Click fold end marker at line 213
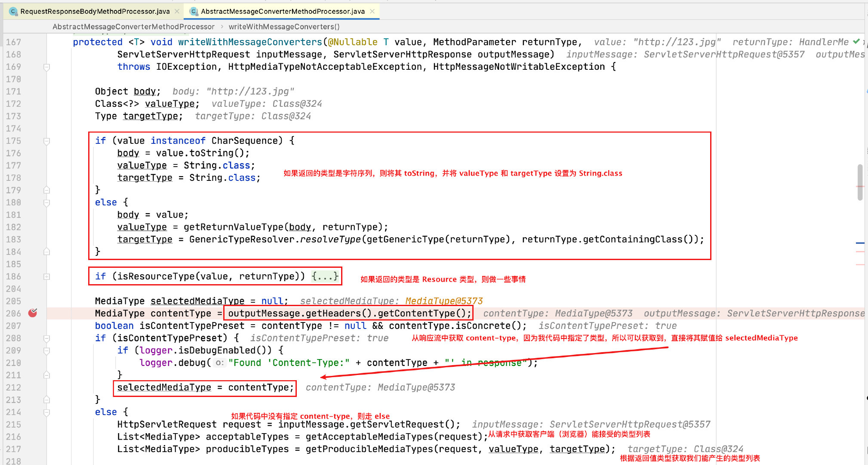Image resolution: width=868 pixels, height=465 pixels. pos(47,400)
